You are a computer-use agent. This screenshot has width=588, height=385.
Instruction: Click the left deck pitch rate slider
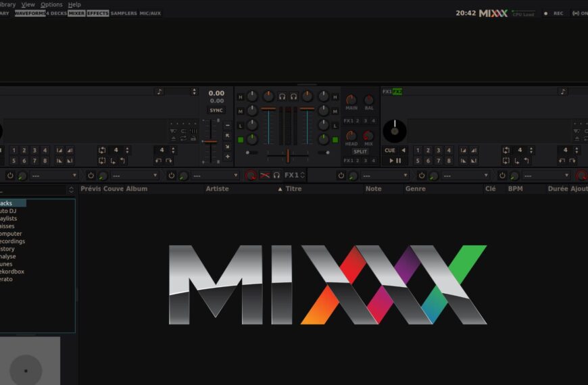[210, 142]
